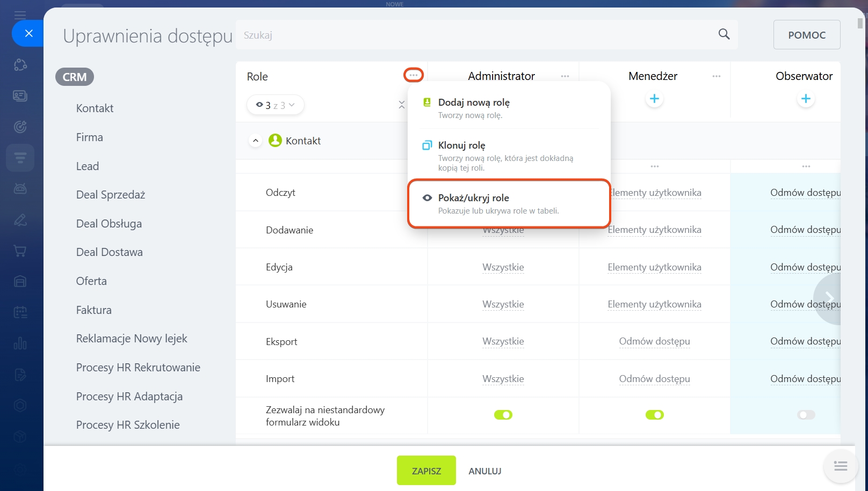This screenshot has width=868, height=491.
Task: Select Pokaż/ukryj role menu entry
Action: point(509,203)
